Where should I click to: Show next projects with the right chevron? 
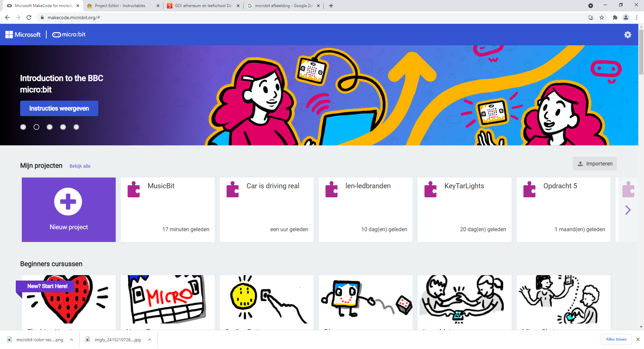pyautogui.click(x=628, y=210)
